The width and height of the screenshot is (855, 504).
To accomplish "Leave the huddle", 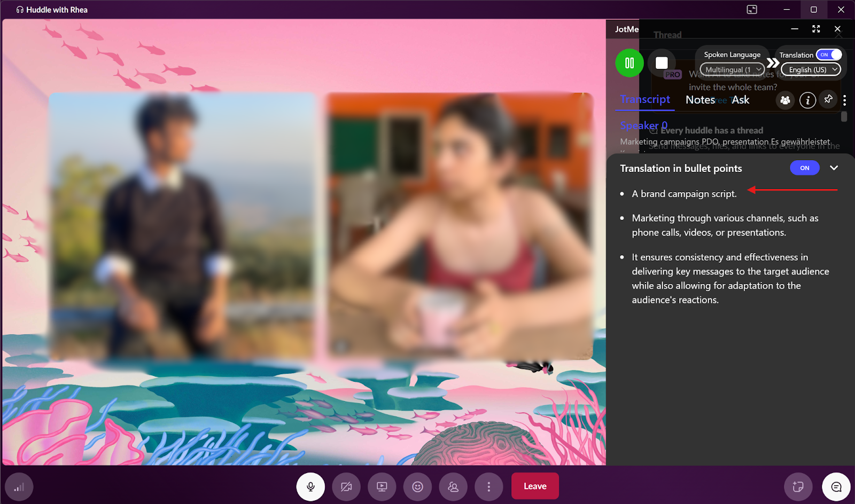I will [x=535, y=486].
